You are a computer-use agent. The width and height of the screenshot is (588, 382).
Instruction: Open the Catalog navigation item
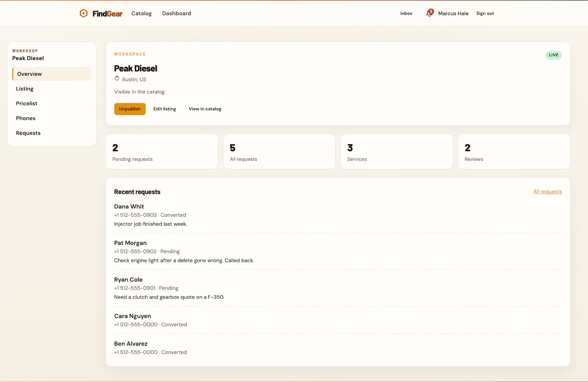[x=141, y=13]
